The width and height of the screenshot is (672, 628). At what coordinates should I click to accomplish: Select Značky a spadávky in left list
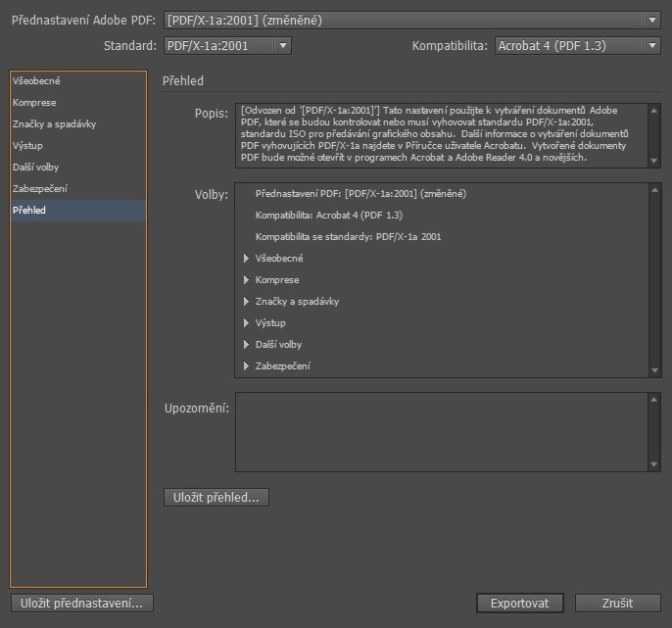pyautogui.click(x=78, y=123)
